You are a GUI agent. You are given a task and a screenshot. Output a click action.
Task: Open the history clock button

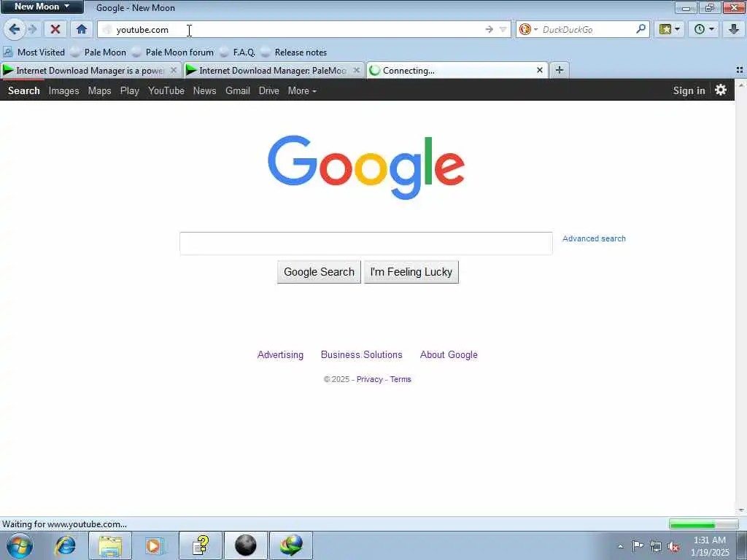tap(699, 29)
